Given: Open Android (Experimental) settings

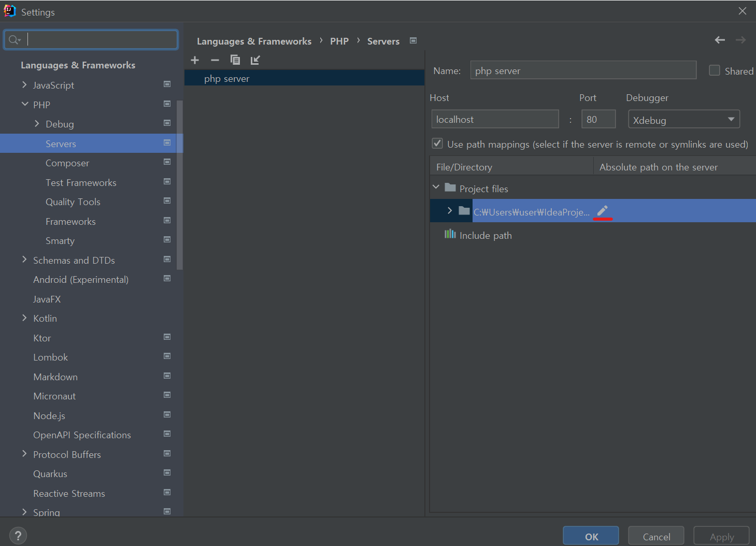Looking at the screenshot, I should coord(81,280).
